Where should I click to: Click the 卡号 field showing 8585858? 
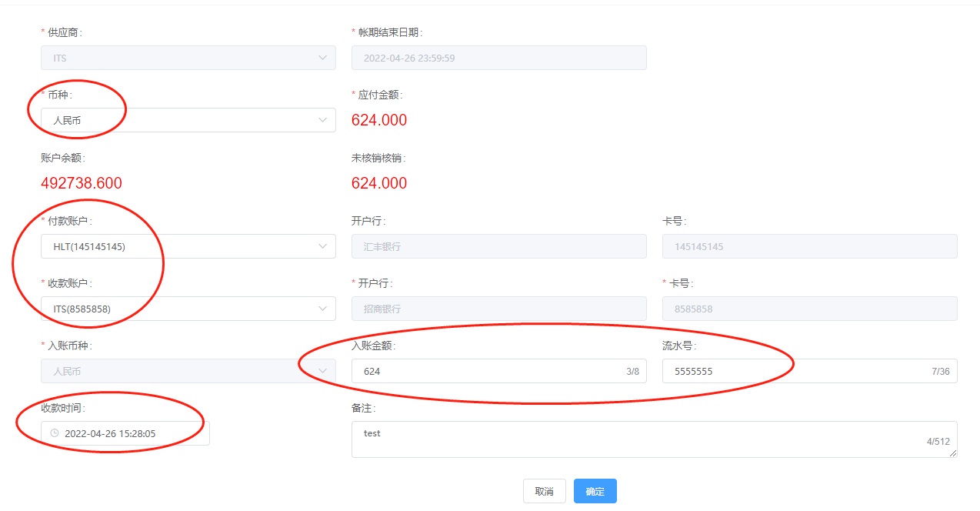coord(809,309)
